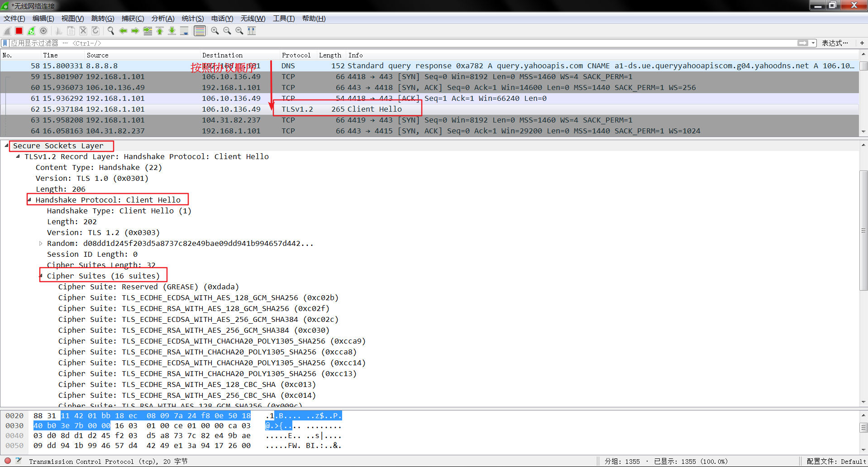Jump to the last packet
The width and height of the screenshot is (868, 467).
coord(172,31)
